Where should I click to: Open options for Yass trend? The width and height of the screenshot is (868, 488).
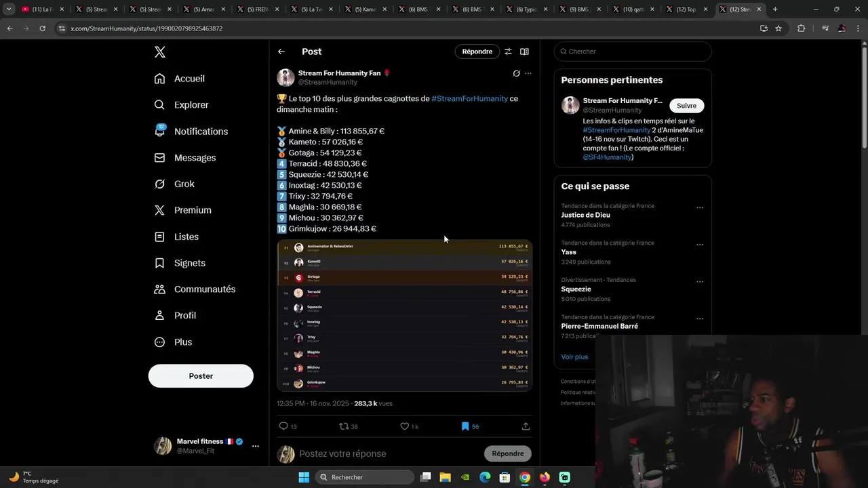click(x=700, y=245)
